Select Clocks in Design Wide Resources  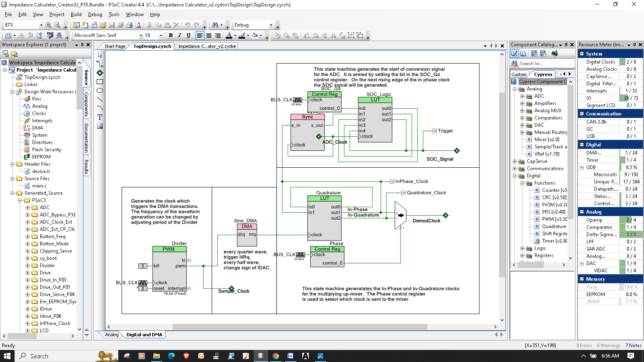tap(39, 113)
